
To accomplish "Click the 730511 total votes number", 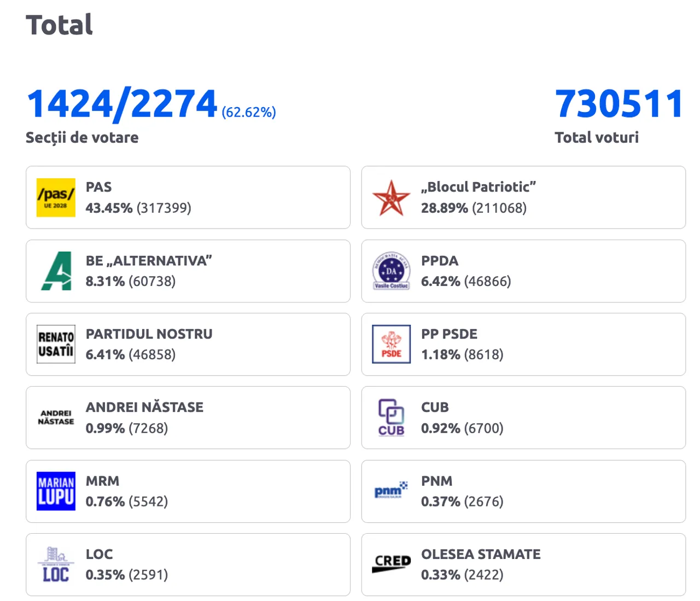I will coord(619,104).
